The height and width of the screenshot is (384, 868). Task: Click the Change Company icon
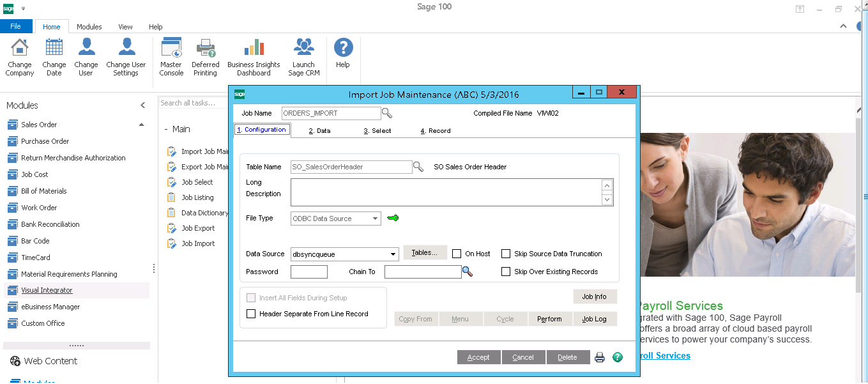(20, 57)
